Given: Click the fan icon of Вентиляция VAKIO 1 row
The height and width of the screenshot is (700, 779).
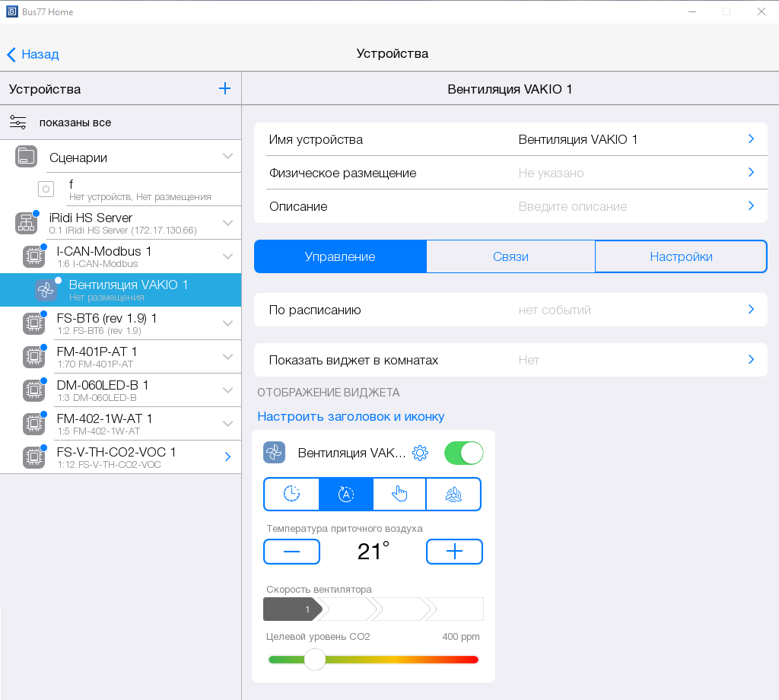Looking at the screenshot, I should (46, 290).
